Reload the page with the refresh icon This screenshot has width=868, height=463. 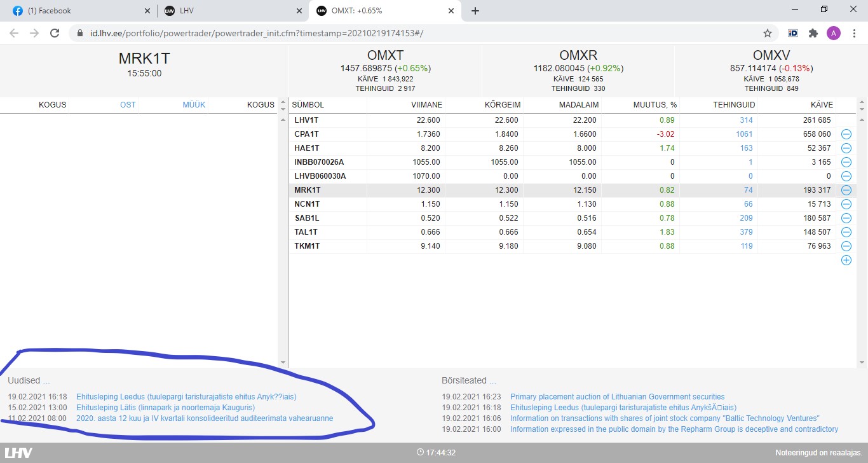coord(55,33)
